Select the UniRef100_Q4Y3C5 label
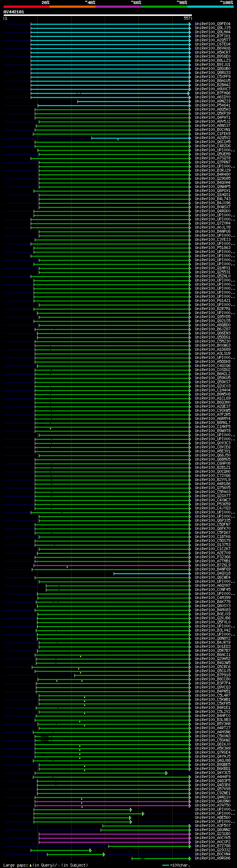The height and width of the screenshot is (868, 237). (x=213, y=773)
